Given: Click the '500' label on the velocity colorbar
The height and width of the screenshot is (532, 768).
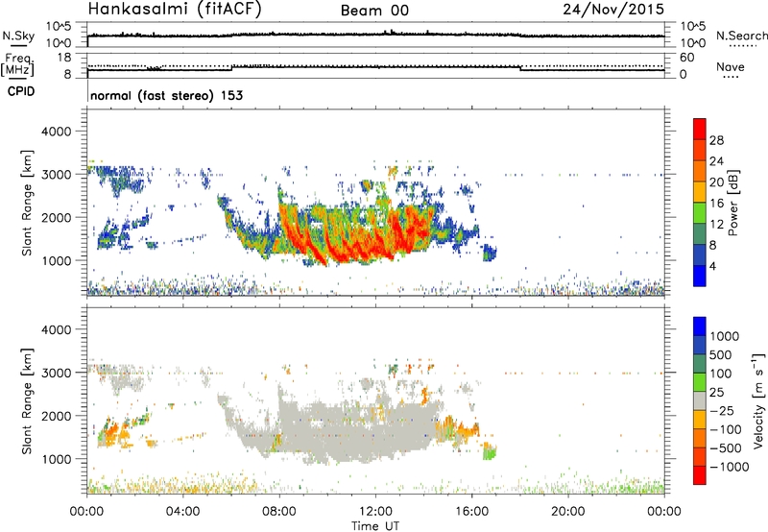Looking at the screenshot, I should [723, 354].
